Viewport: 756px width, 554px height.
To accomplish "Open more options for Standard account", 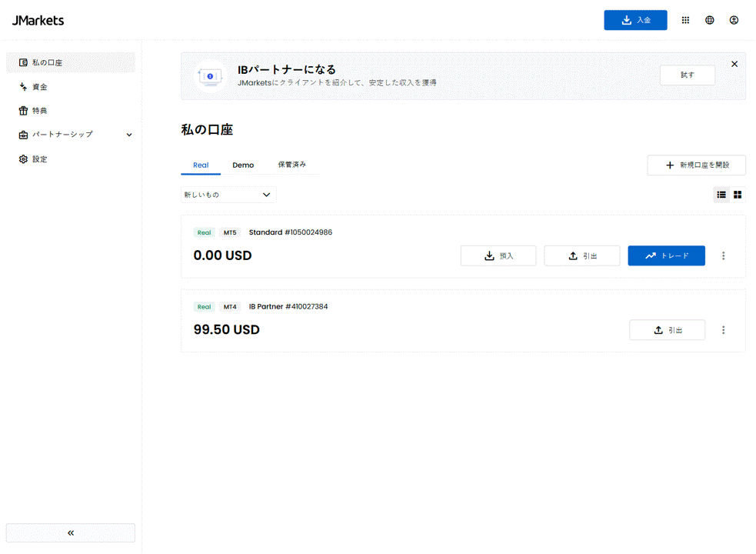I will (723, 255).
